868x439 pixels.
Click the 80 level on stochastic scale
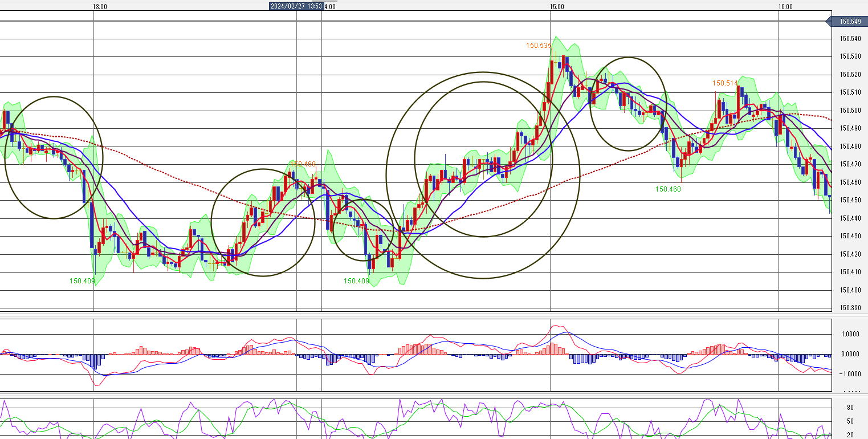[x=850, y=408]
